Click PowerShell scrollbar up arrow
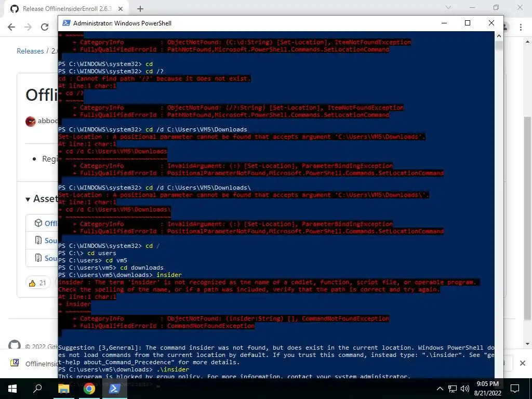 pyautogui.click(x=499, y=36)
